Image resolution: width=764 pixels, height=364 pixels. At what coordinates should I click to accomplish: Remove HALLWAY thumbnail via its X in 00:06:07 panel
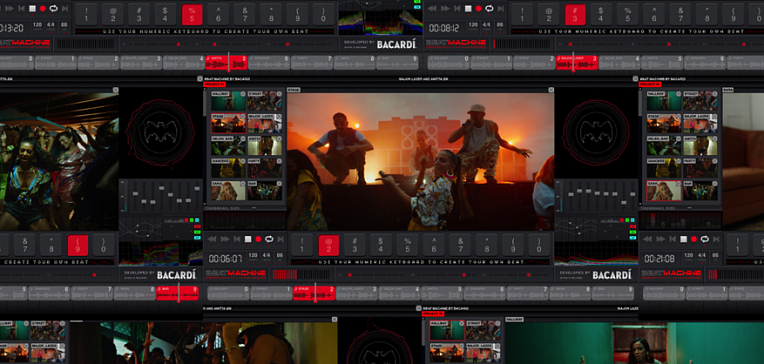[x=243, y=94]
